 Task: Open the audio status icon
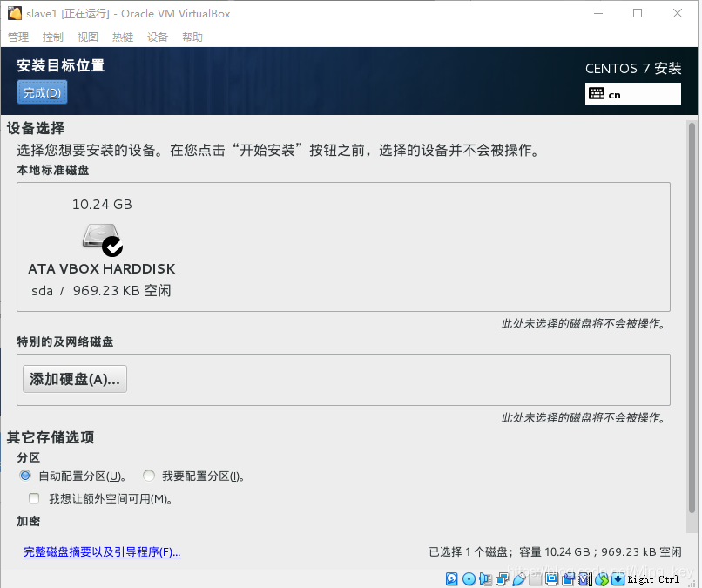[x=485, y=579]
